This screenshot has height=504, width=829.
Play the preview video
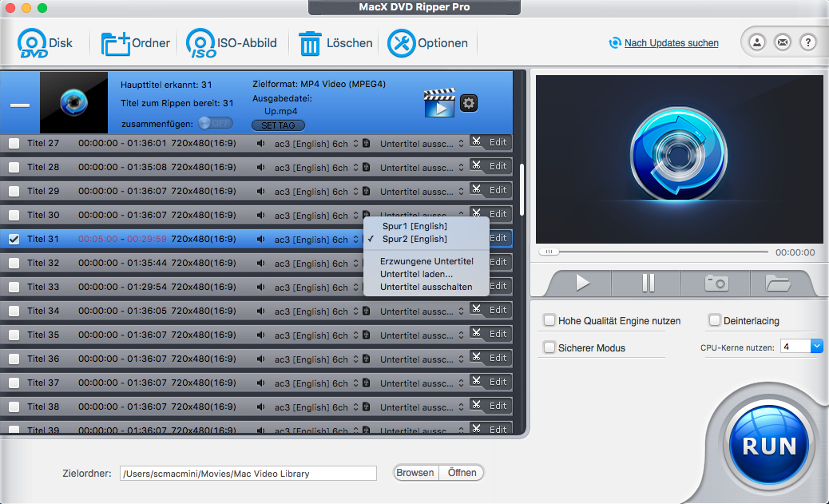582,283
